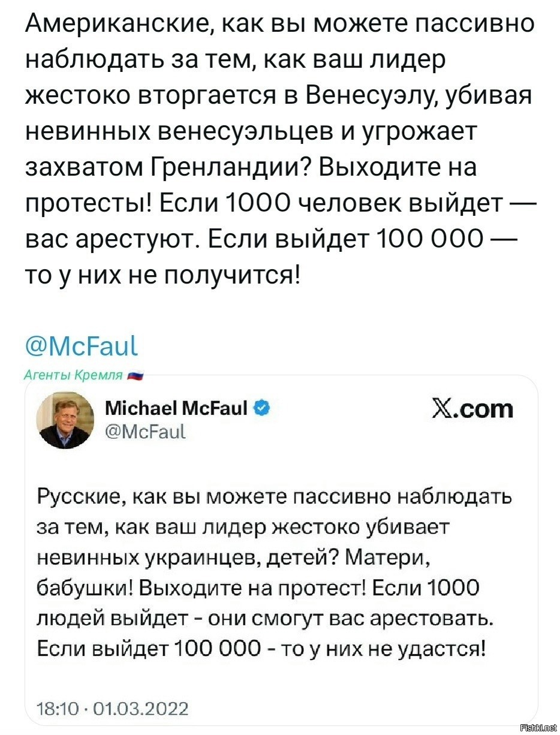
Task: Click the X.com logo
Action: click(x=472, y=409)
